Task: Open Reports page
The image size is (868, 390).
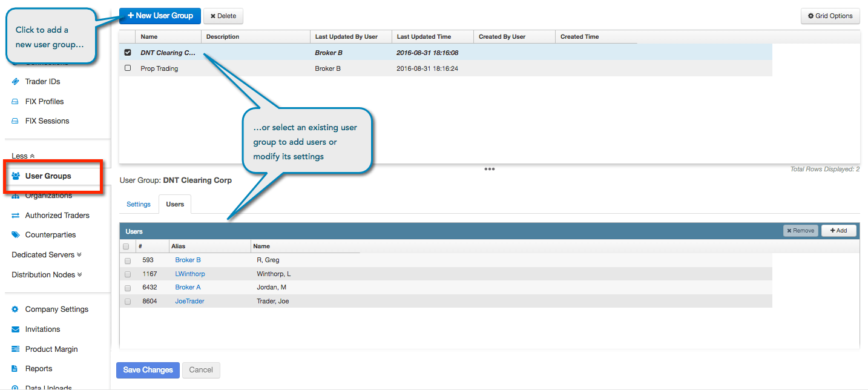Action: (39, 369)
